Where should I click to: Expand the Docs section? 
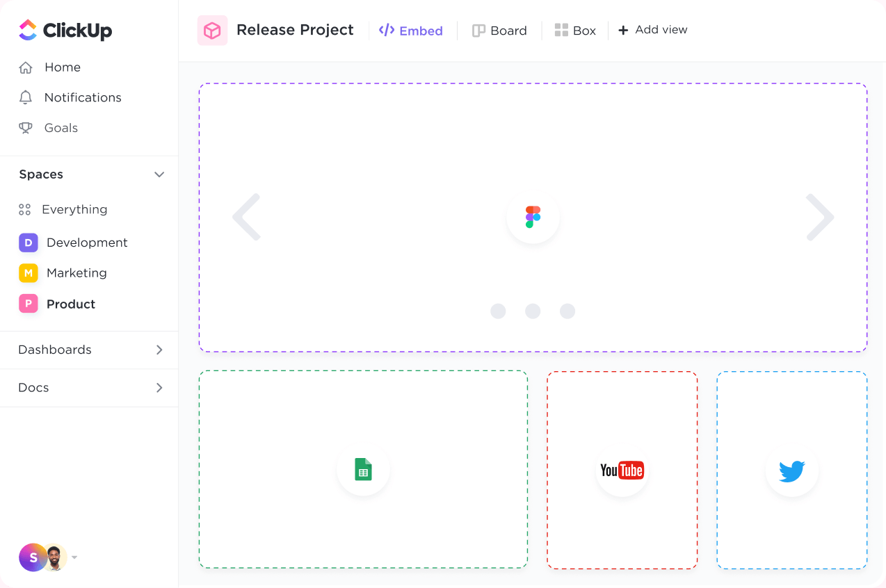tap(159, 388)
